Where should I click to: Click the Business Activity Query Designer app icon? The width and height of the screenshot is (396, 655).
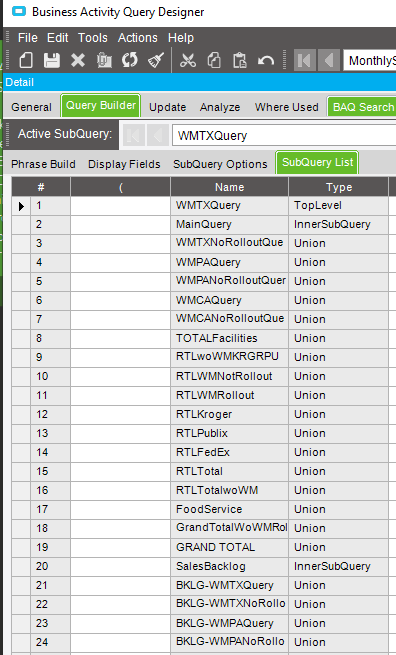pos(19,12)
